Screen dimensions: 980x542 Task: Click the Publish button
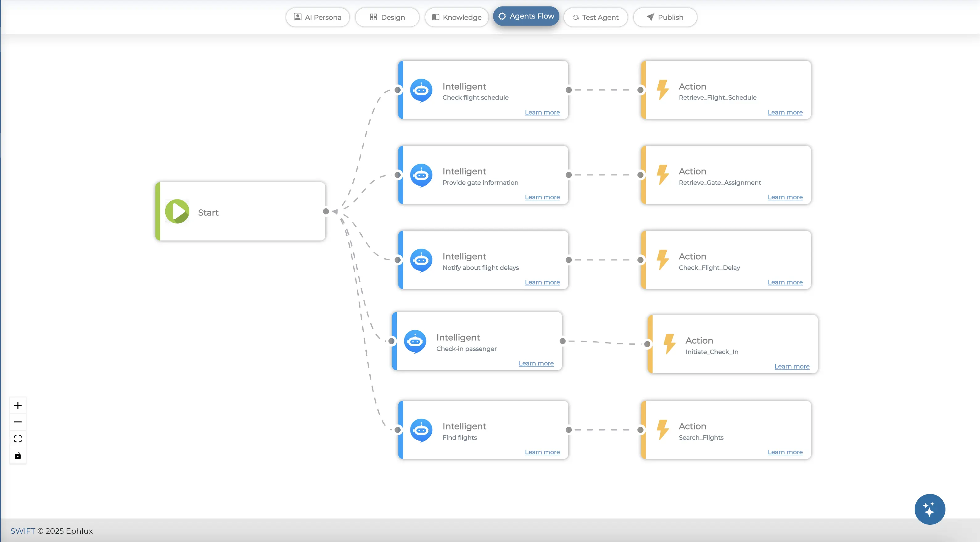point(665,17)
